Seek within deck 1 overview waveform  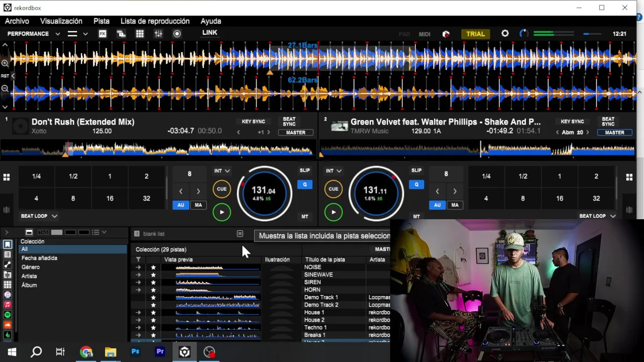point(156,149)
